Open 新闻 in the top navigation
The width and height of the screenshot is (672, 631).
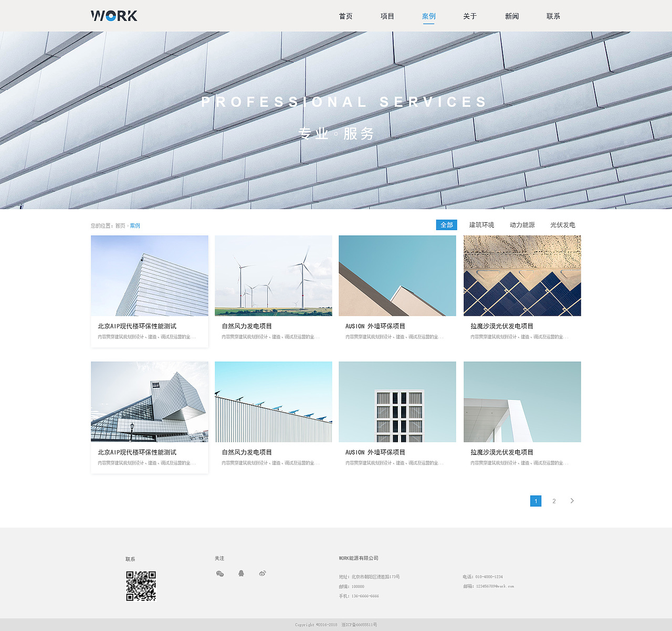pos(512,16)
